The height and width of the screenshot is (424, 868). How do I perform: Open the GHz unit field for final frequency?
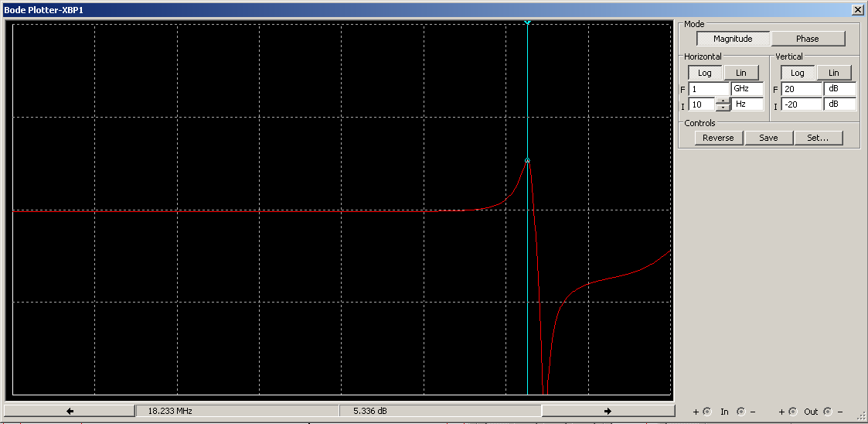[x=747, y=89]
